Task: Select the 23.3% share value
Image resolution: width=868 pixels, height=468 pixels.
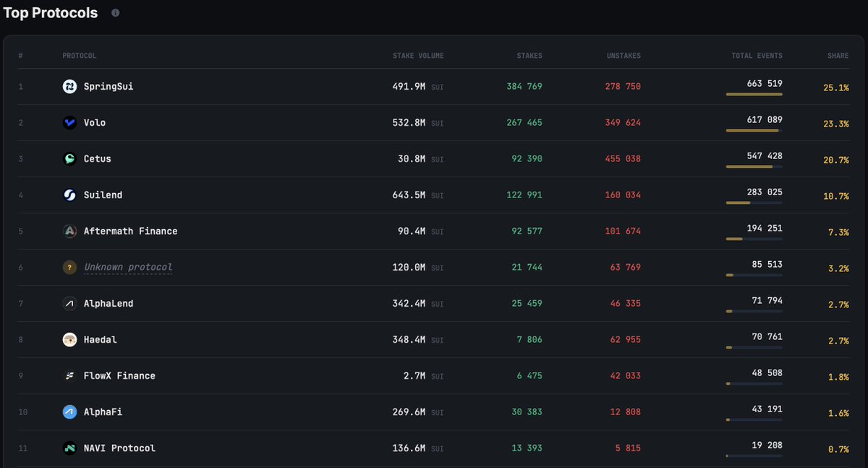Action: [x=836, y=124]
